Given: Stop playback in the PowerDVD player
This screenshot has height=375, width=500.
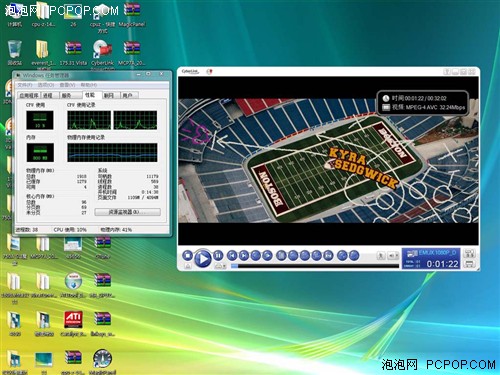Looking at the screenshot, I should click(x=187, y=256).
